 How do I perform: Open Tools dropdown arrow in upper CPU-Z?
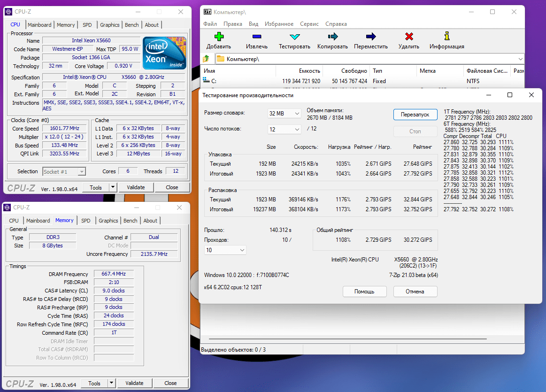click(113, 187)
